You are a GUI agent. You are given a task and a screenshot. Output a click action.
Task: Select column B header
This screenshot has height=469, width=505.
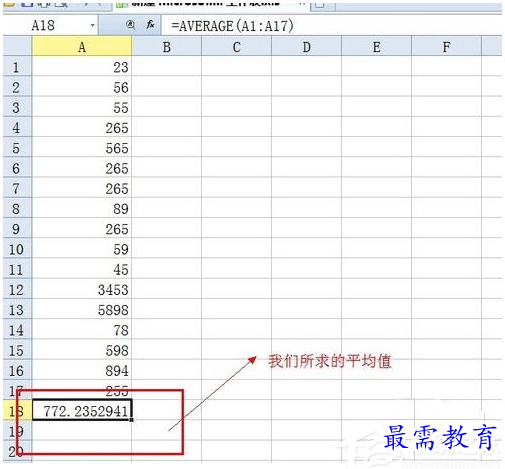click(x=167, y=46)
